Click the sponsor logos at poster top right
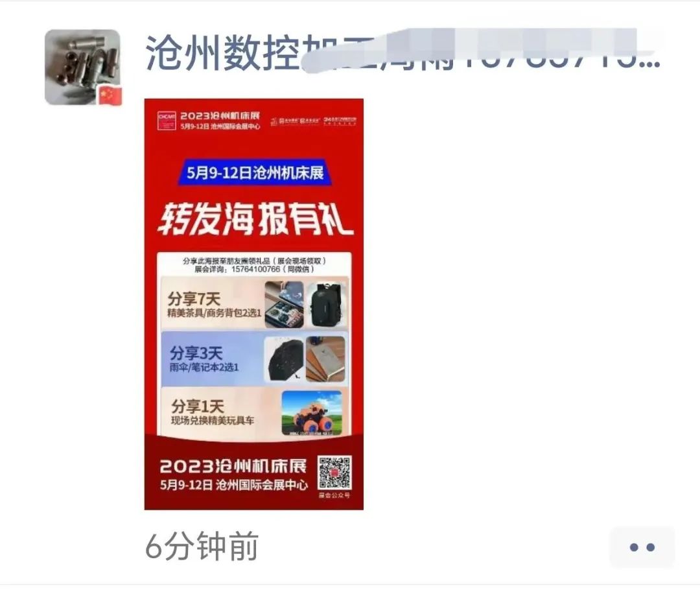Image resolution: width=700 pixels, height=599 pixels. [314, 121]
